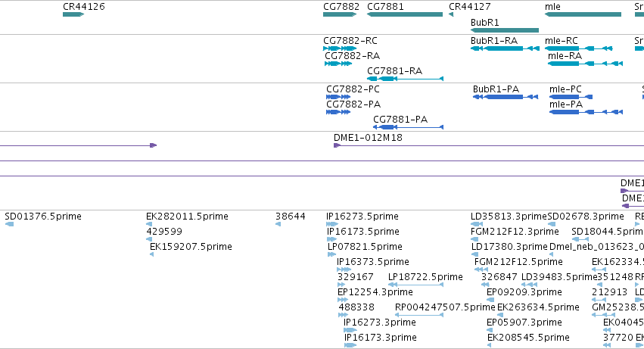Click the small CR44127 gene glyph

(451, 14)
